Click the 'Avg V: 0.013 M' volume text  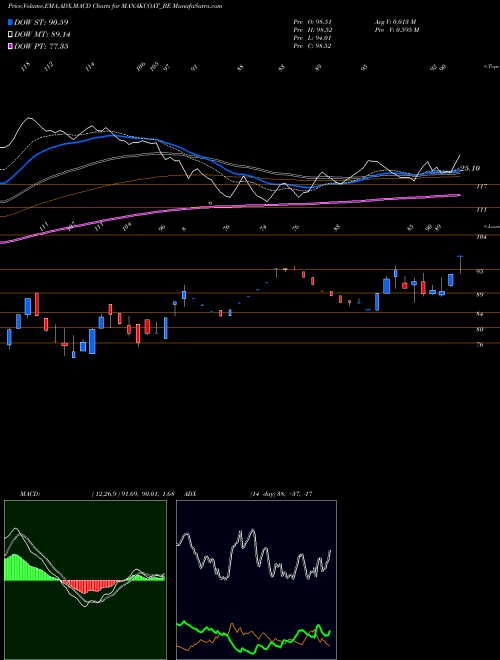pos(396,22)
